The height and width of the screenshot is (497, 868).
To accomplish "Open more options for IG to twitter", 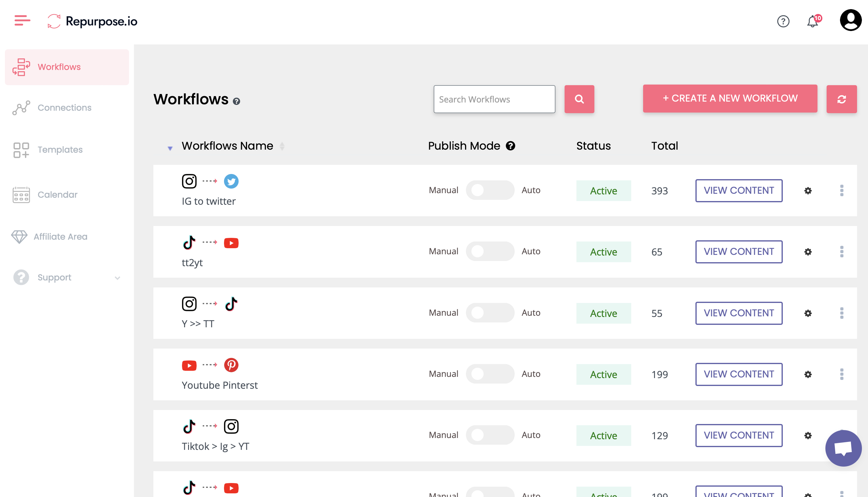I will [841, 190].
